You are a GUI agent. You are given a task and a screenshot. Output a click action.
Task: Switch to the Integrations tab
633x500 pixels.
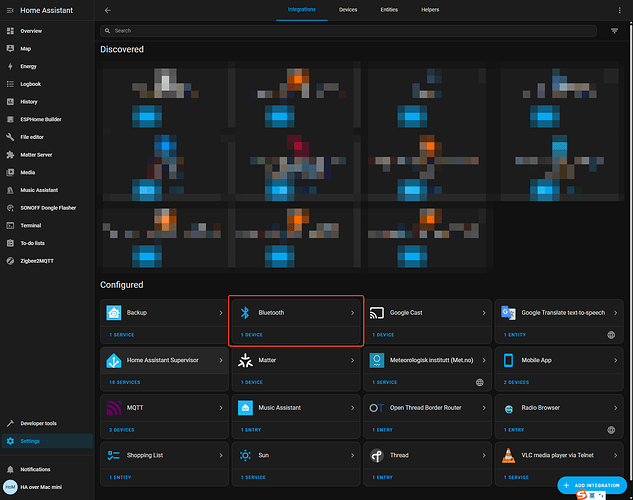(x=302, y=10)
